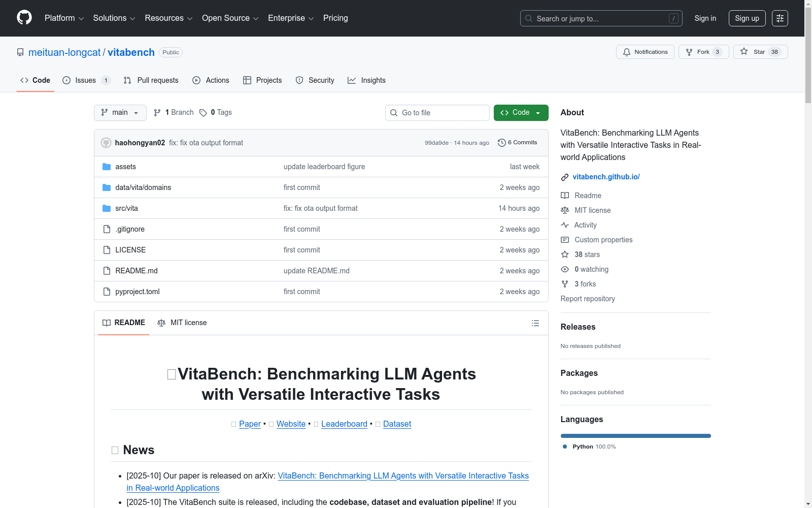Image resolution: width=812 pixels, height=508 pixels.
Task: Click the star icon next to 38 stars
Action: 565,255
